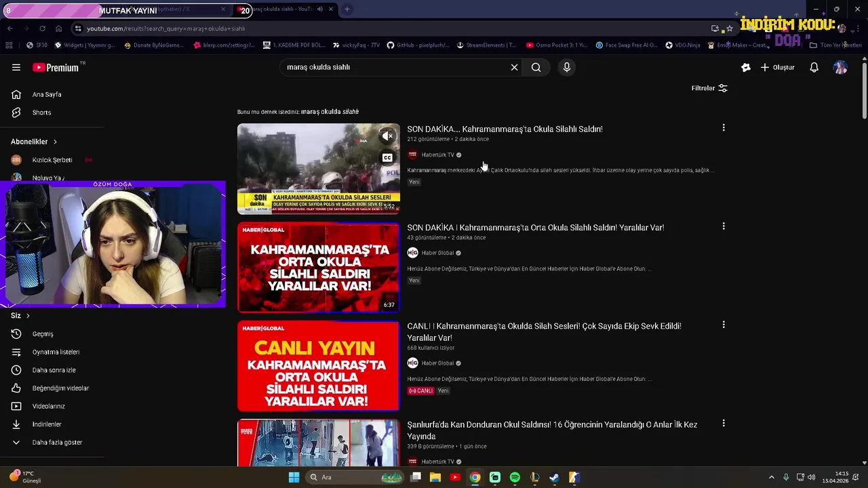868x488 pixels.
Task: Open the VDO.Ninja bookmark
Action: [x=683, y=45]
